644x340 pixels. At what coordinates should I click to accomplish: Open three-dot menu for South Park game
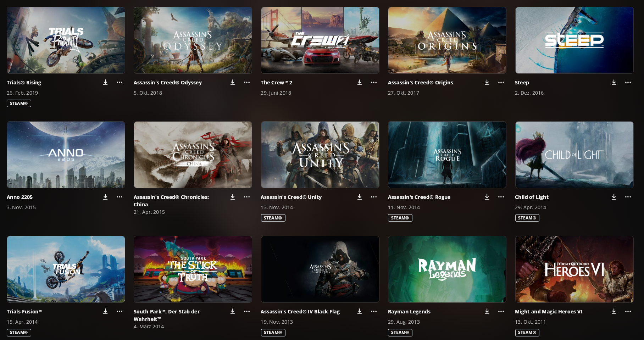[247, 311]
